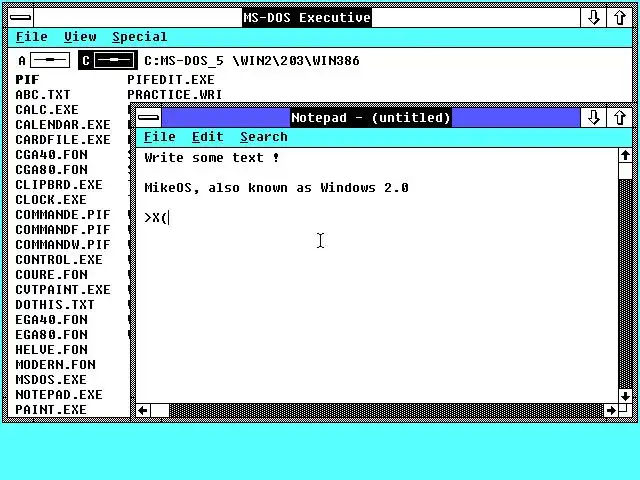Select PIFEDIT.EXE in file list
Viewport: 640px width, 480px height.
pyautogui.click(x=171, y=80)
